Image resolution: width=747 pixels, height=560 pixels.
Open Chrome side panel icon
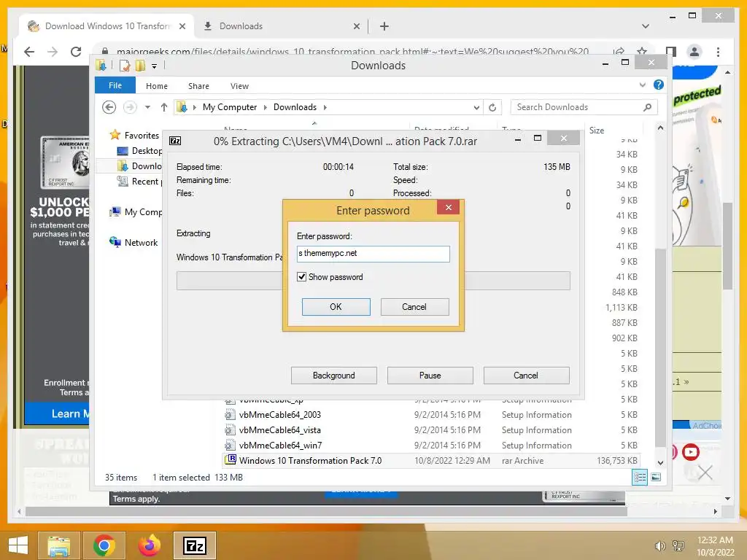tap(671, 52)
